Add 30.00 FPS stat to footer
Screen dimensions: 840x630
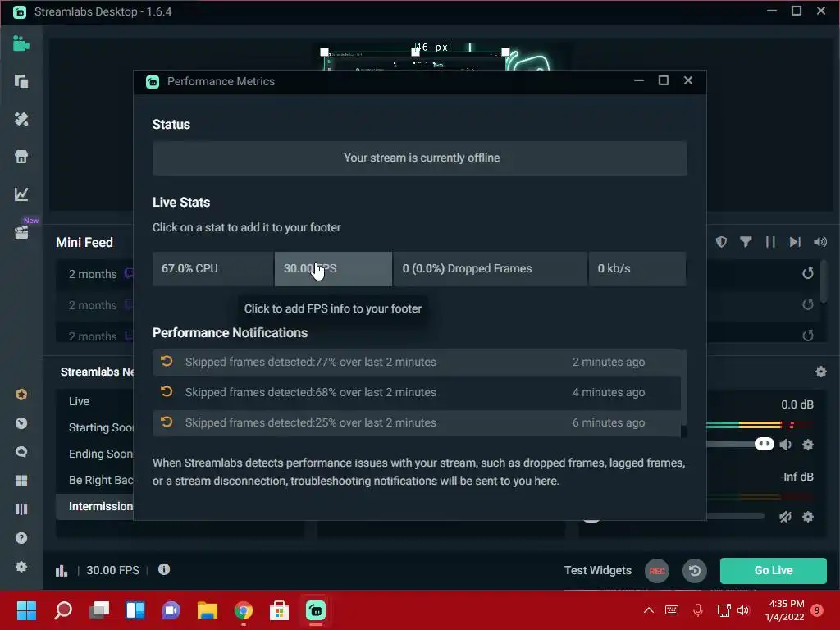tap(333, 269)
